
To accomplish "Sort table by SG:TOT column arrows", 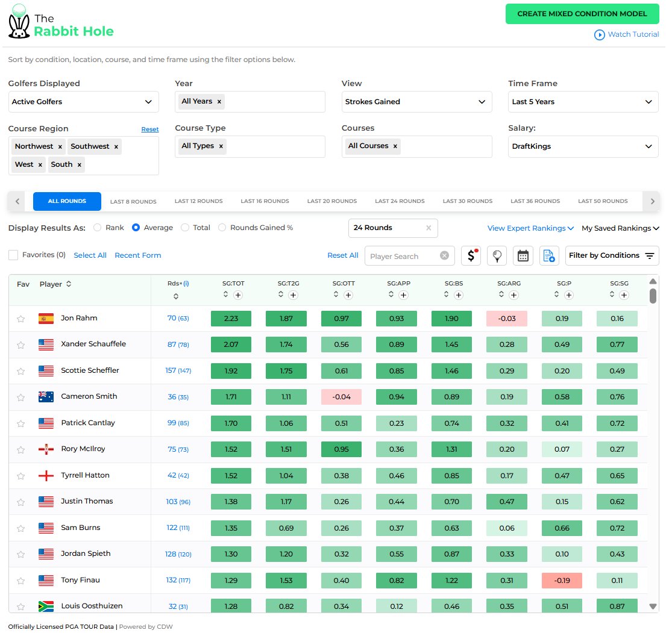I will pos(226,295).
